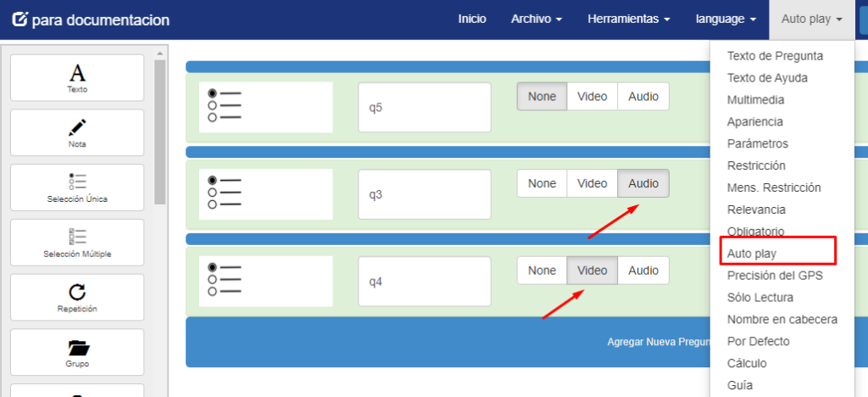868x397 pixels.
Task: Open the Archivo dropdown menu
Action: pos(536,19)
